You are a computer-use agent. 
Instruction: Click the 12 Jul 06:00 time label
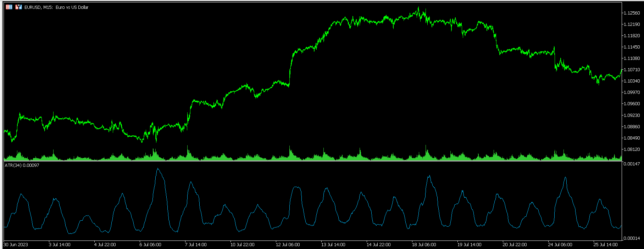[x=288, y=245]
